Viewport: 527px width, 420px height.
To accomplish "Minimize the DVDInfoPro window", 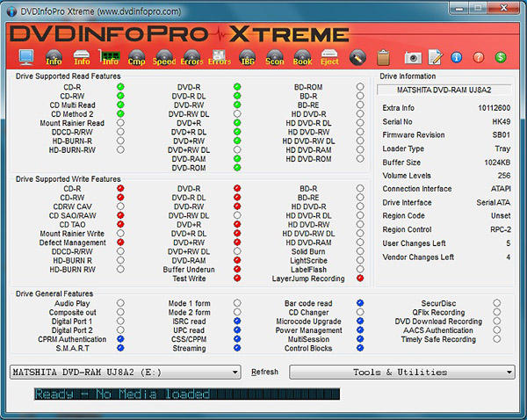I will pos(459,8).
